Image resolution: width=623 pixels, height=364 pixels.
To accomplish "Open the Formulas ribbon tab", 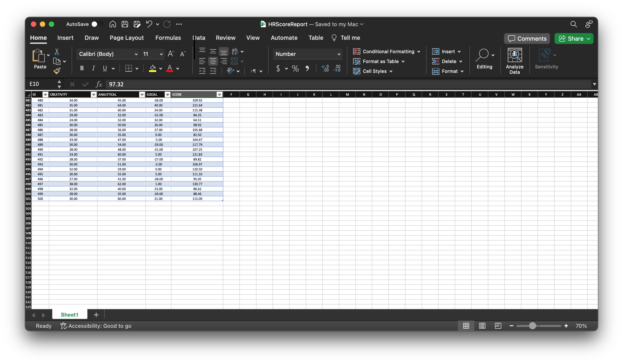I will click(168, 38).
